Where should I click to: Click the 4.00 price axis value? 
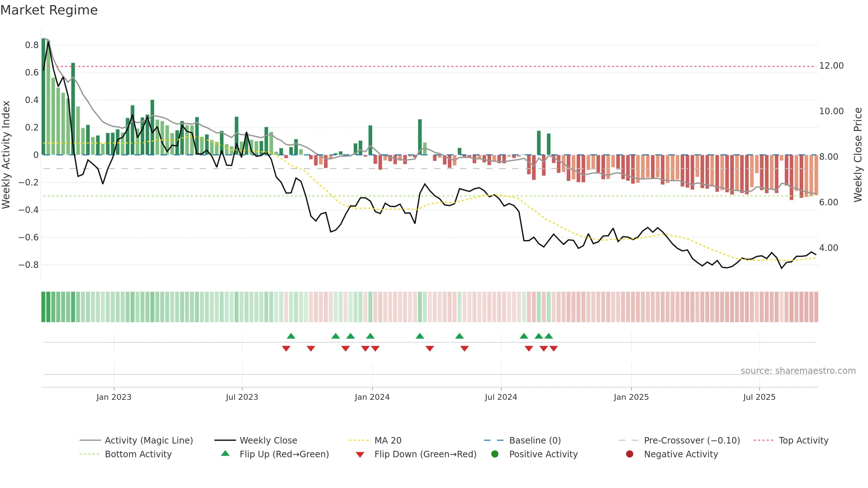pos(829,248)
